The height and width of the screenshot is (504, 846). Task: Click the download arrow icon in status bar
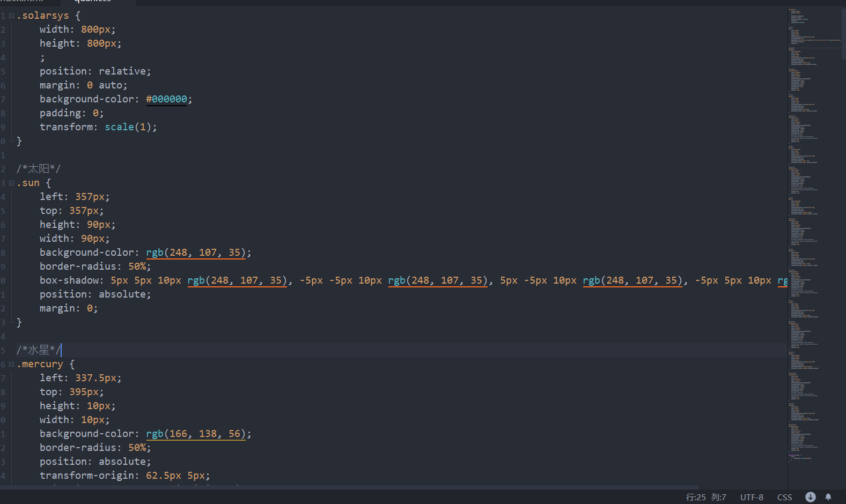[x=811, y=497]
